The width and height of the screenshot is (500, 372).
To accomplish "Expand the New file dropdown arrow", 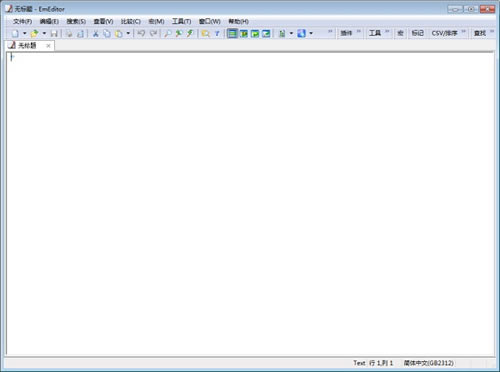I will [x=24, y=33].
